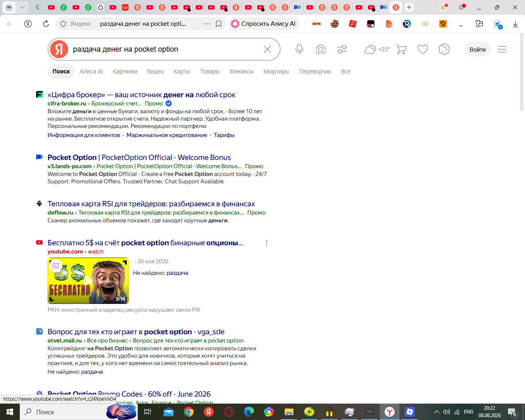This screenshot has width=525, height=420.
Task: Switch to the Квартиры tab
Action: pyautogui.click(x=276, y=71)
